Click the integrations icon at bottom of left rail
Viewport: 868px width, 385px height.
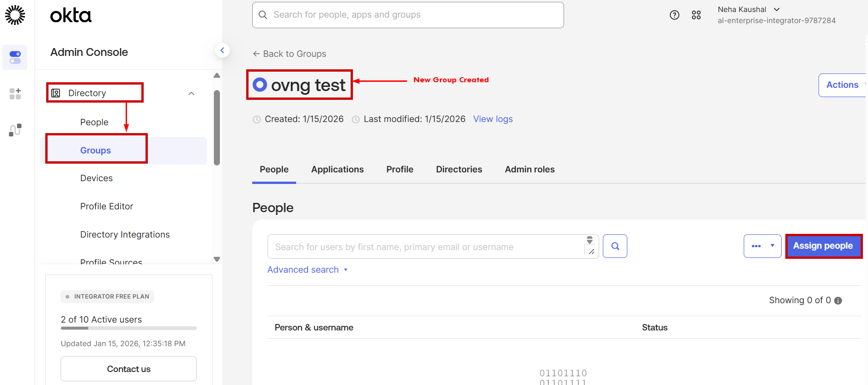[x=15, y=130]
